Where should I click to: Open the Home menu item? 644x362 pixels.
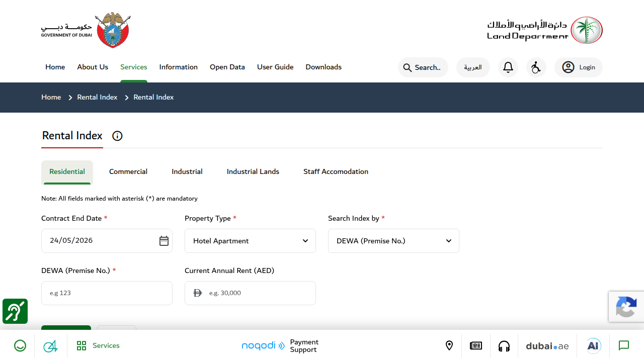pos(55,67)
